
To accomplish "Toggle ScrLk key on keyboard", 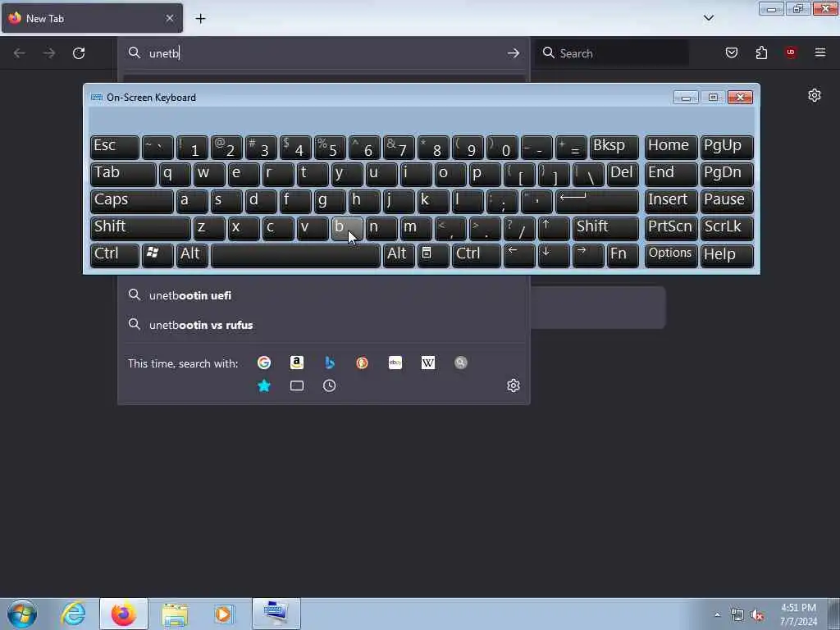I will pos(727,228).
